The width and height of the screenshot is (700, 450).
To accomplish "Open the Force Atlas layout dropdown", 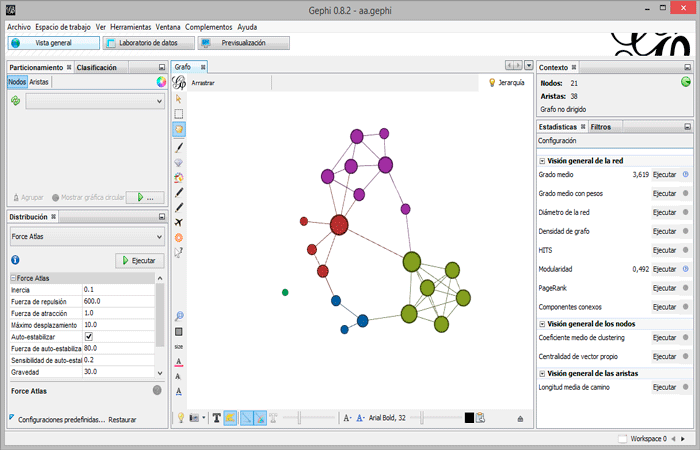I will 87,237.
